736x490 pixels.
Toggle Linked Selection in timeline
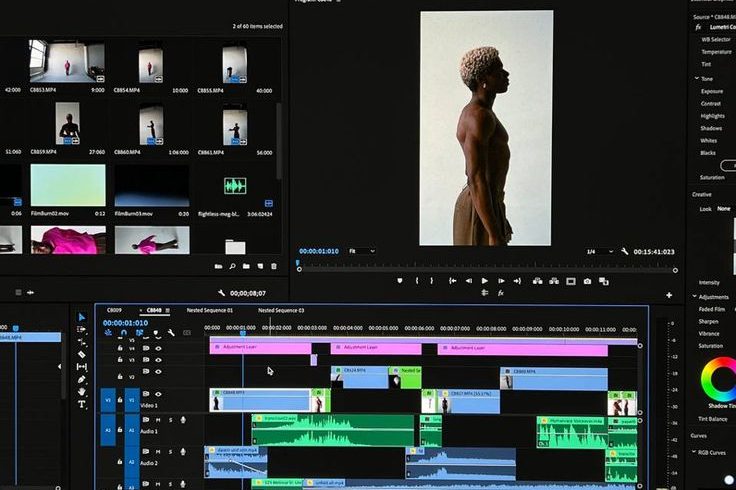pyautogui.click(x=139, y=333)
